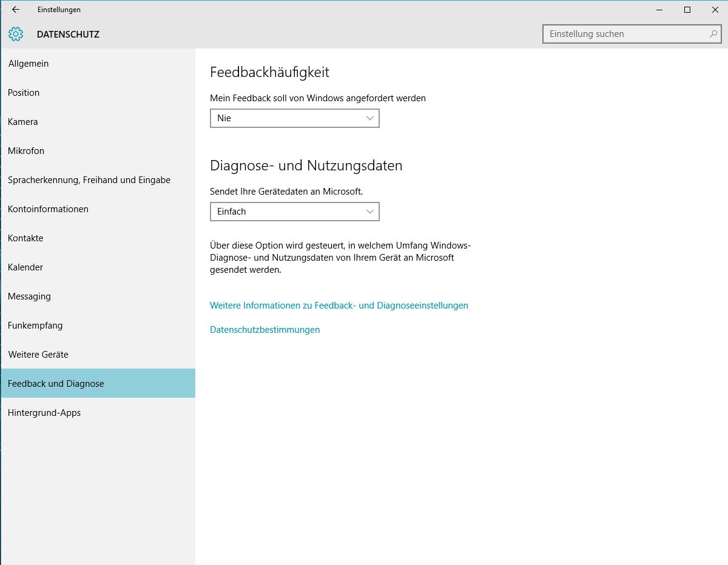Expand the 'Einfach' diagnostic data dropdown
728x565 pixels.
tap(295, 212)
